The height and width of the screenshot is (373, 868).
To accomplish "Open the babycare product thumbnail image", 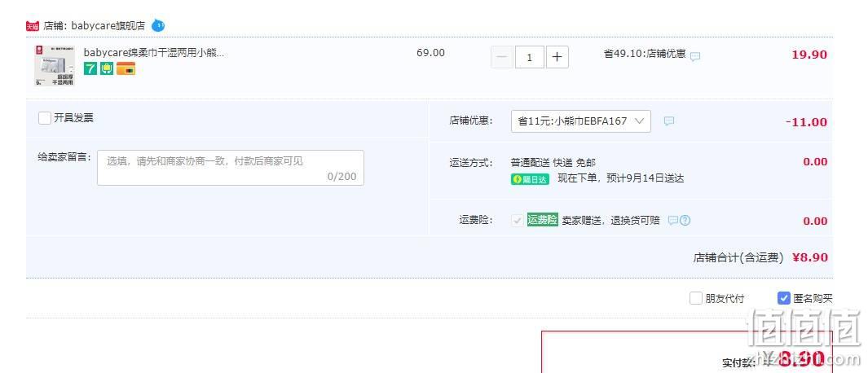I will pos(55,66).
